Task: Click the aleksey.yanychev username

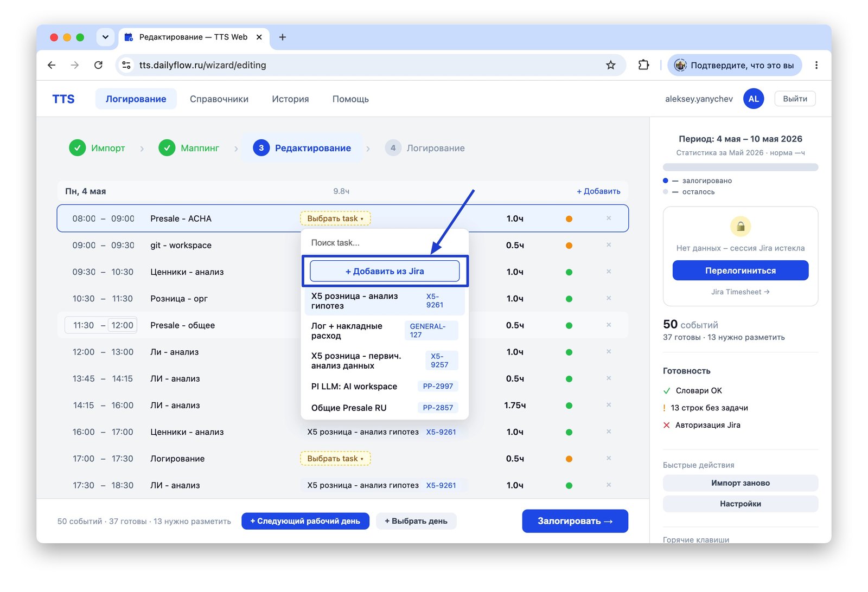Action: coord(699,99)
